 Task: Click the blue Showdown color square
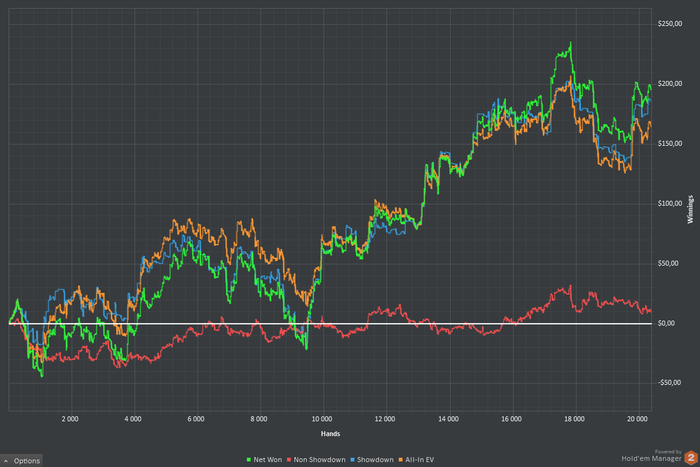point(353,460)
